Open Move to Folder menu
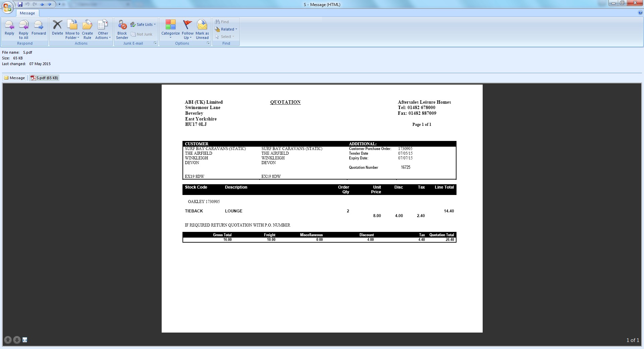Image resolution: width=644 pixels, height=349 pixels. tap(72, 29)
